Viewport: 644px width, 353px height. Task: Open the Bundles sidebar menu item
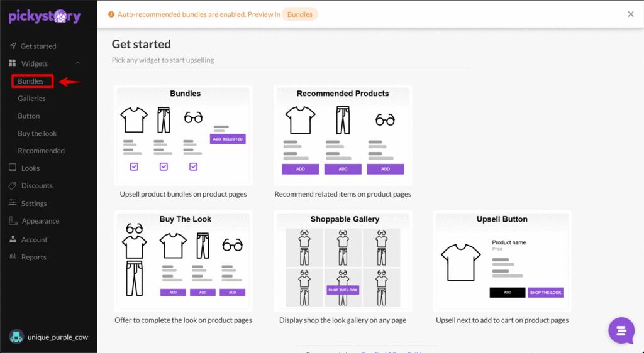coord(31,81)
